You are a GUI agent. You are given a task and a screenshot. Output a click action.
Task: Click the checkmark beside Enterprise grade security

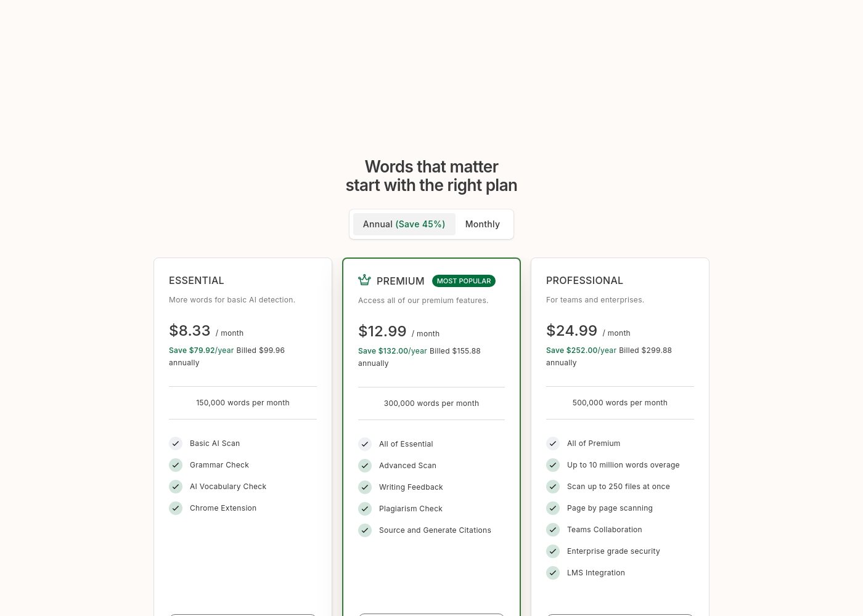coord(553,551)
